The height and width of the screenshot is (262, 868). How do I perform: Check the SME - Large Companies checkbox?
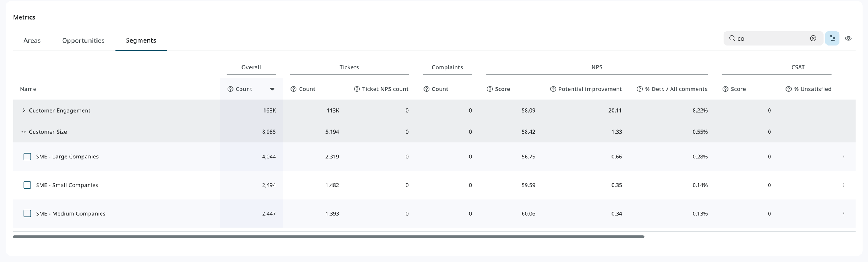click(27, 157)
